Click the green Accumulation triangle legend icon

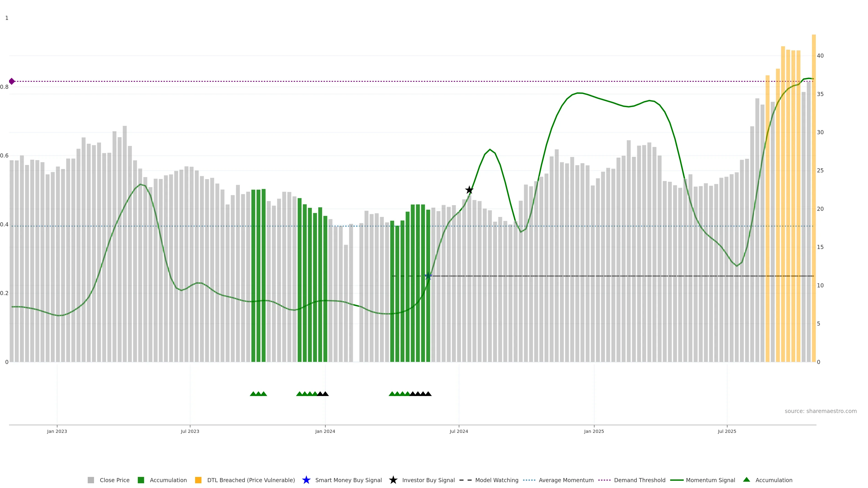pyautogui.click(x=746, y=480)
